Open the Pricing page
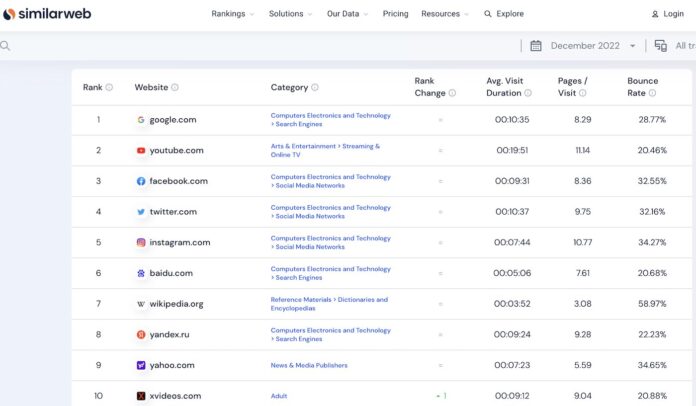The image size is (696, 406). point(395,14)
